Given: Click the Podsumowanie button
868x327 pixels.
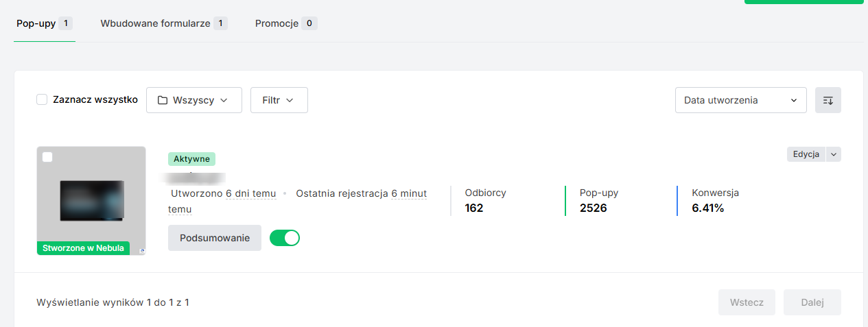Looking at the screenshot, I should coord(214,238).
